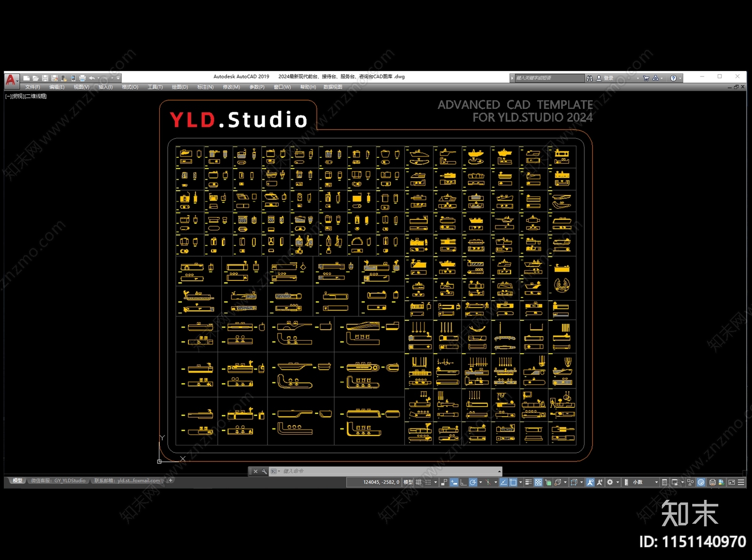The height and width of the screenshot is (560, 752).
Task: Click the hardware acceleration printer-like status icon
Action: [x=712, y=482]
